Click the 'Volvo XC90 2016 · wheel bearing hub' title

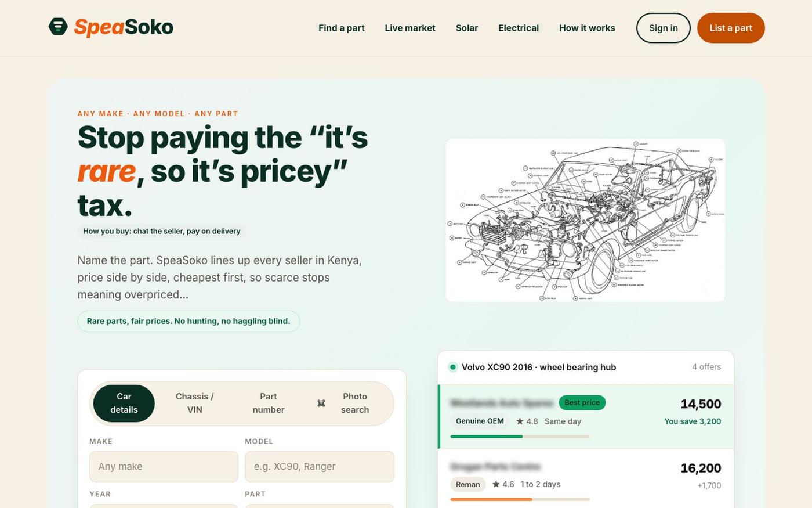539,367
